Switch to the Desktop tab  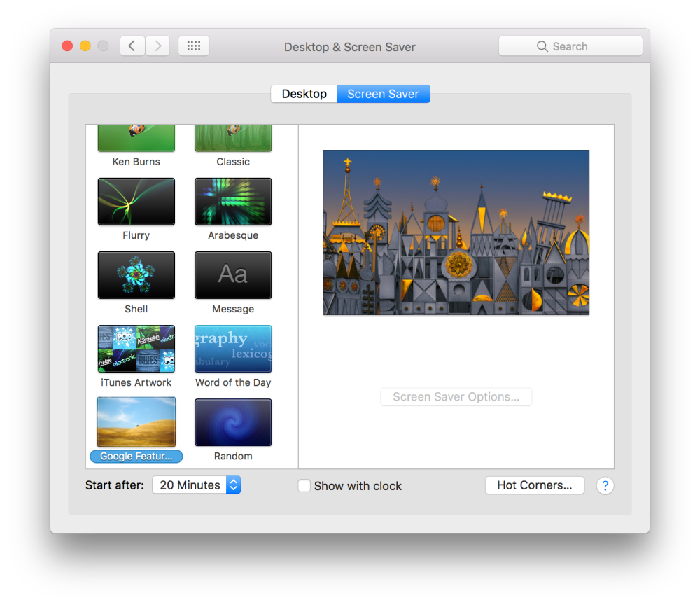pyautogui.click(x=304, y=94)
